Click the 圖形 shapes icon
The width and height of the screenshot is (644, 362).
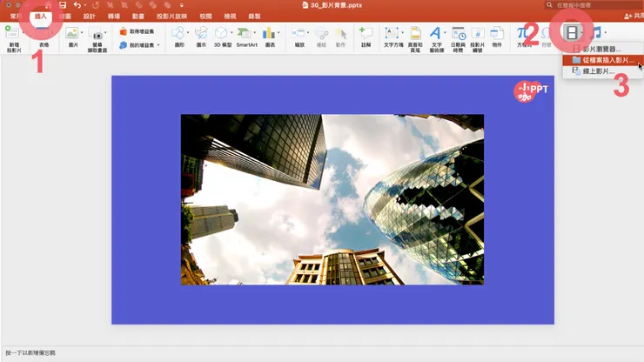point(178,33)
